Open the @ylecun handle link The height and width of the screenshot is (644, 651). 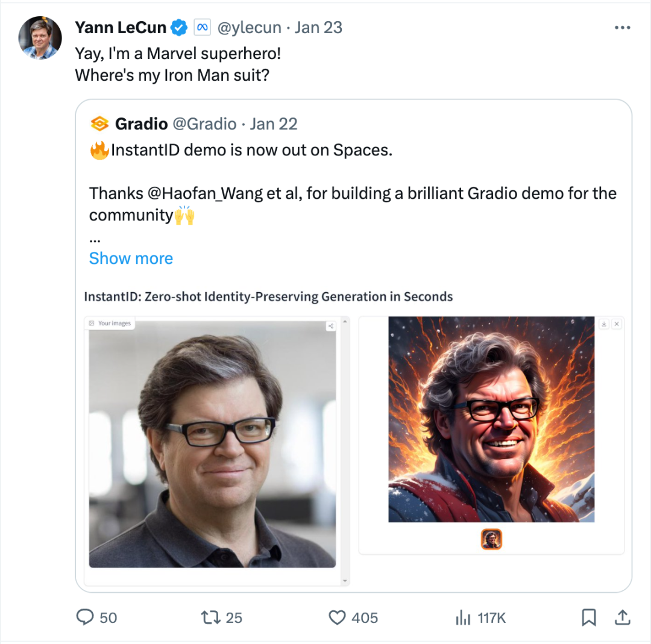click(249, 28)
